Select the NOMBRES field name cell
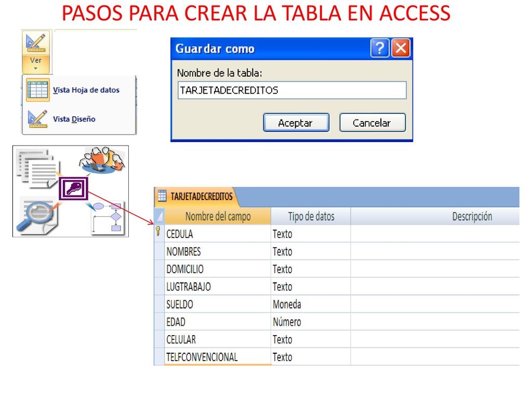 [218, 251]
